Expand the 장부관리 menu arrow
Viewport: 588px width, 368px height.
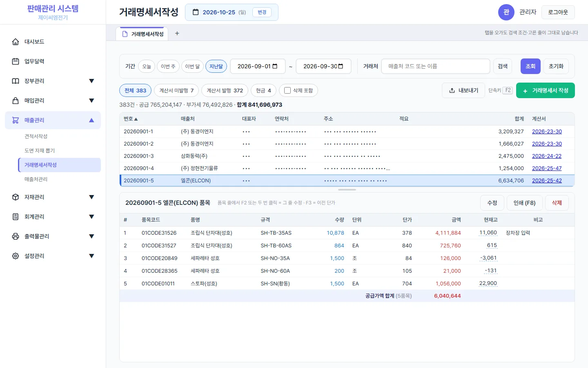[91, 81]
